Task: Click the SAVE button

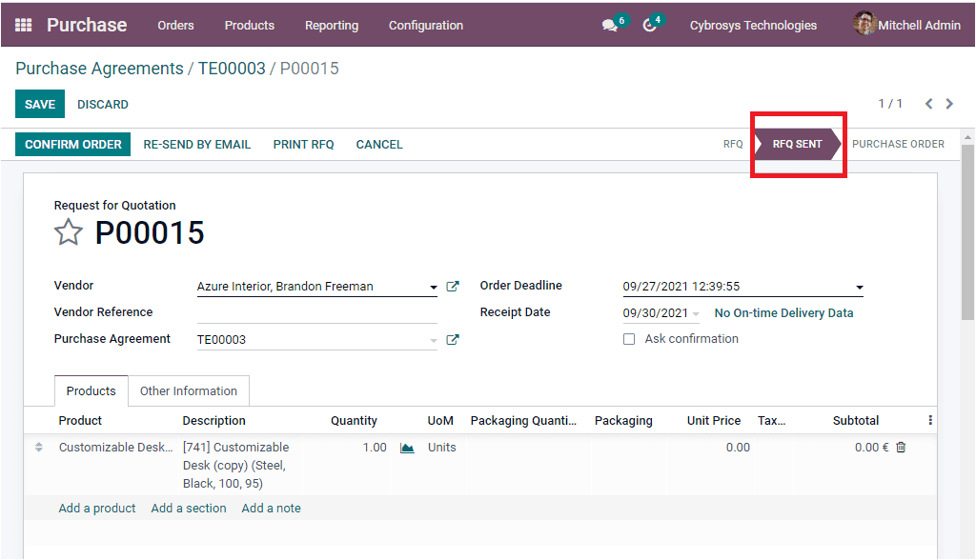Action: coord(39,104)
